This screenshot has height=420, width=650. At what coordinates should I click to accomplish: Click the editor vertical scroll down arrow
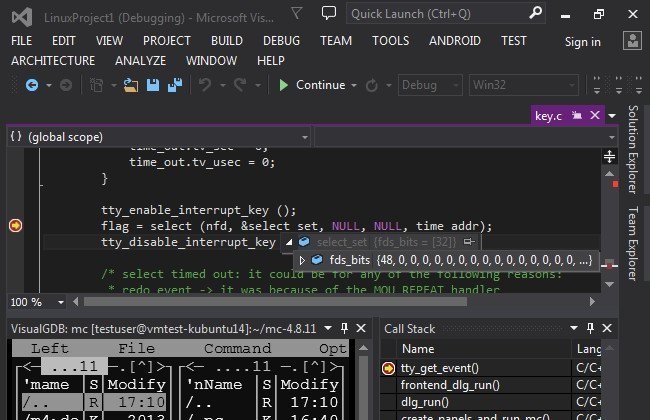pyautogui.click(x=609, y=284)
